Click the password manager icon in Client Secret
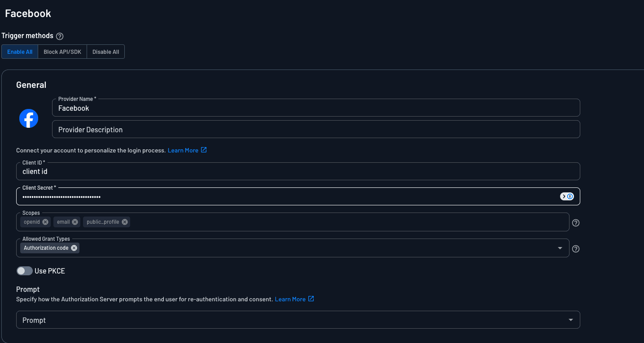644x343 pixels. click(567, 196)
